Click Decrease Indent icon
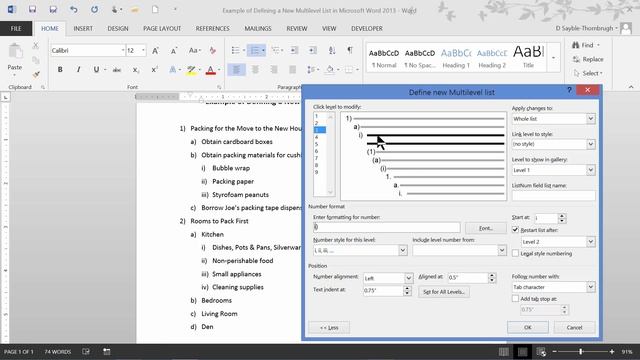This screenshot has width=640, height=360. coord(294,50)
